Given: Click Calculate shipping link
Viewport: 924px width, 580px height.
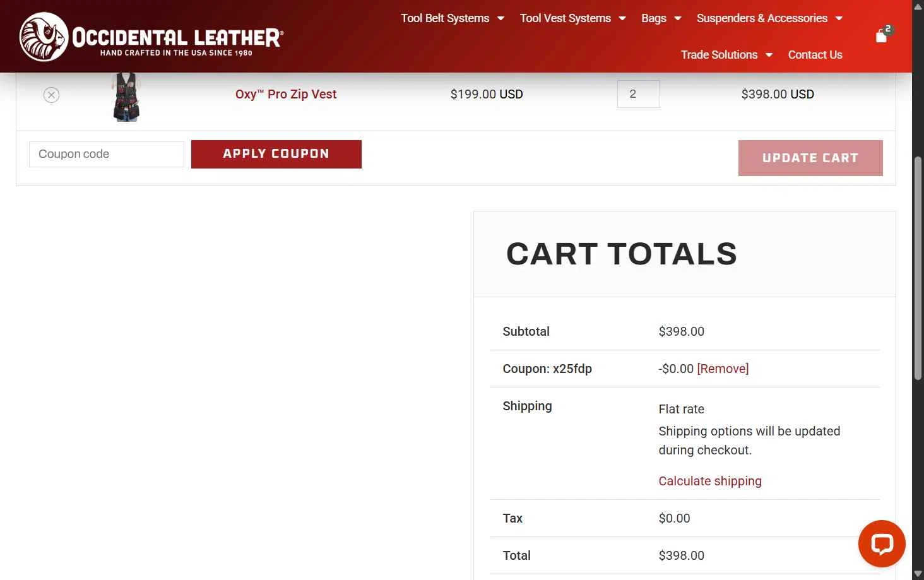Looking at the screenshot, I should pyautogui.click(x=710, y=481).
